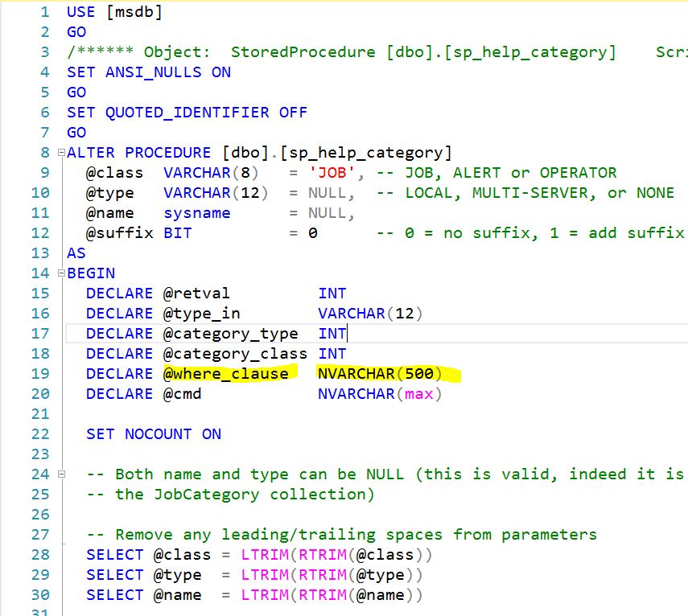Click the SET NOCOUNT ON statement

tap(153, 434)
